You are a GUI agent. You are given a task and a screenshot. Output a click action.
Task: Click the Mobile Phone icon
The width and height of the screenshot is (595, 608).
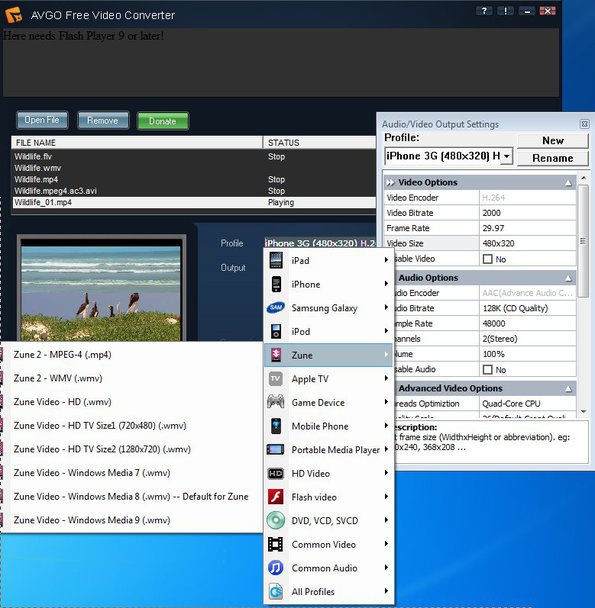[276, 426]
